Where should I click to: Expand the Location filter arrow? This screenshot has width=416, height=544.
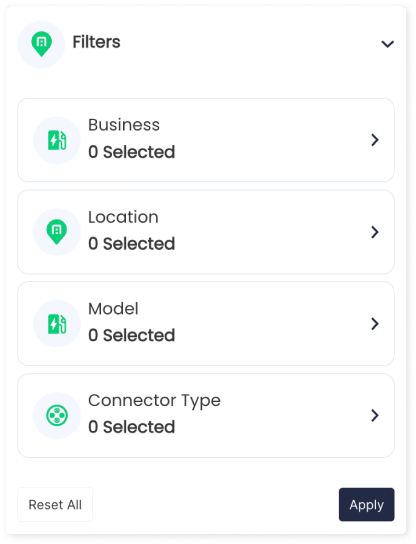click(x=375, y=232)
